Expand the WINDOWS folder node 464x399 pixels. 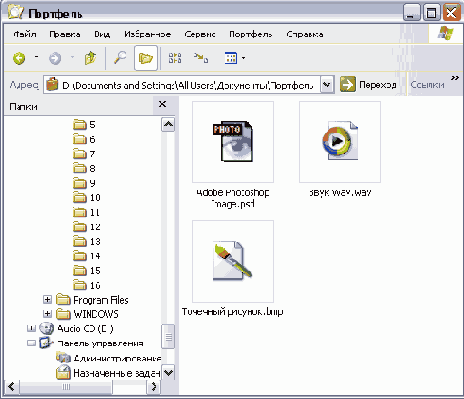(x=47, y=314)
